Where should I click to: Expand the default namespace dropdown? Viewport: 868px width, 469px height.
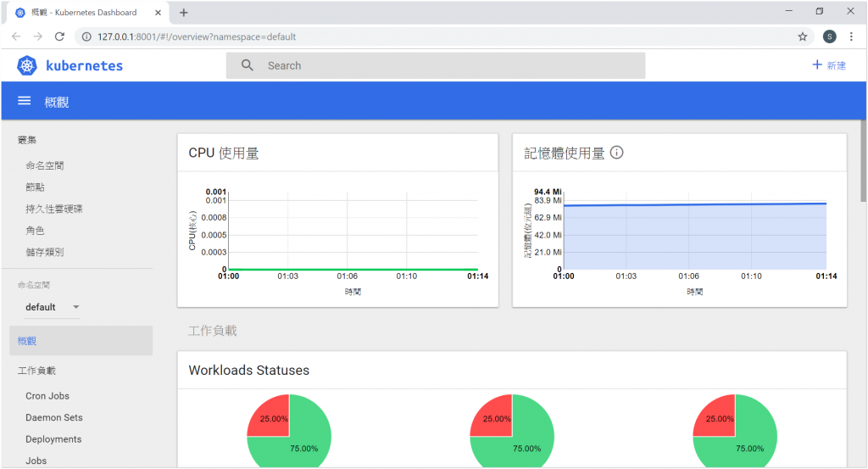point(76,307)
